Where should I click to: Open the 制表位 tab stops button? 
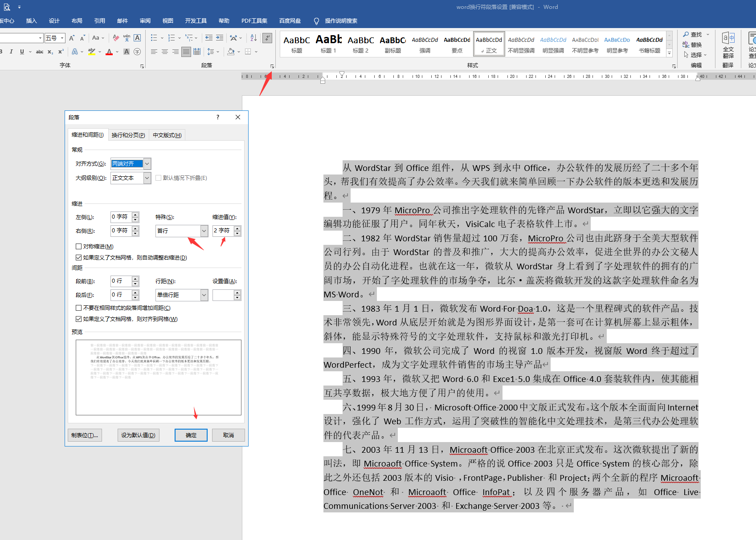click(85, 435)
